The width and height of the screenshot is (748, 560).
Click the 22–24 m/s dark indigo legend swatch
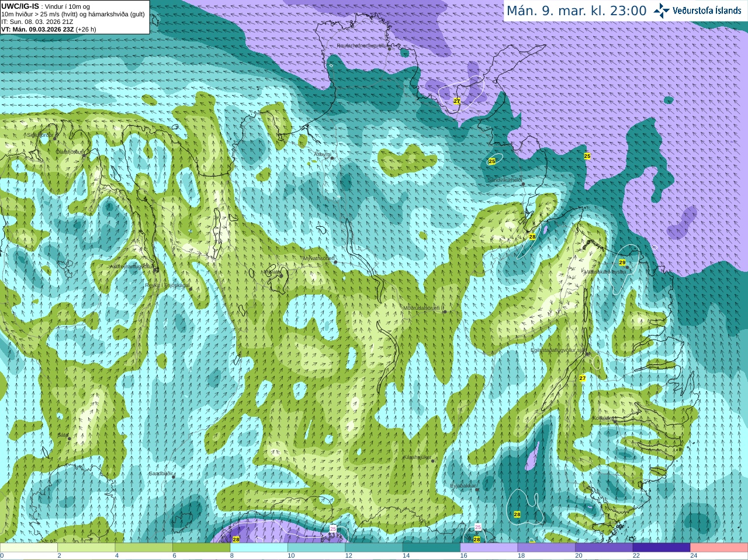tap(662, 548)
